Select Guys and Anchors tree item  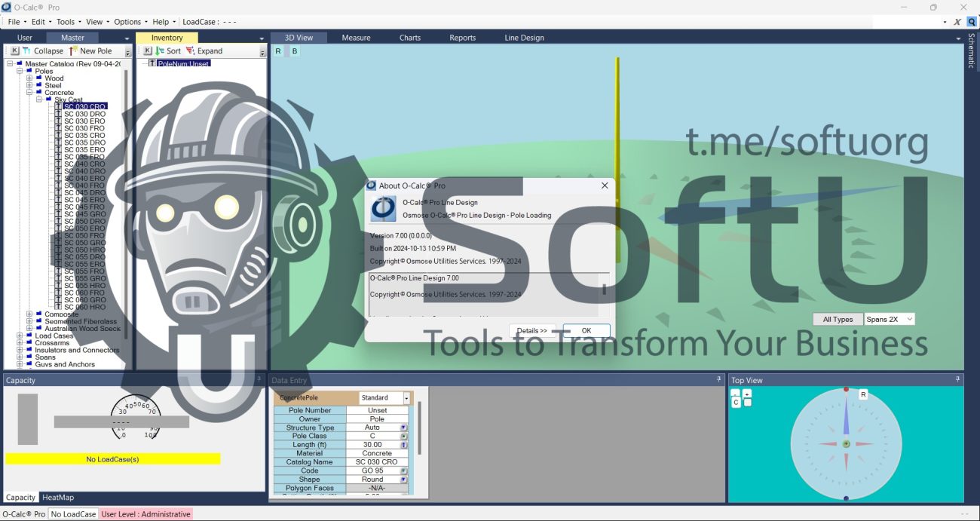[x=65, y=364]
